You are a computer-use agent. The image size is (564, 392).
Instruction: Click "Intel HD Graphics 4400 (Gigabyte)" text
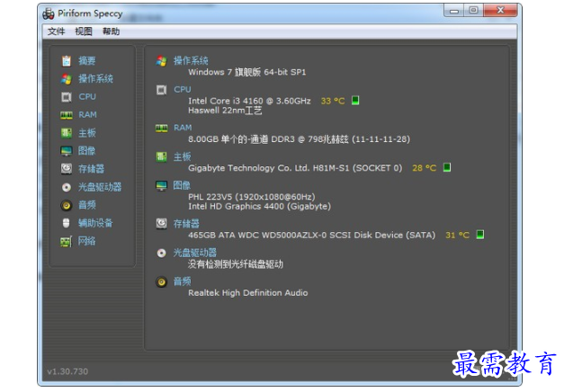259,207
